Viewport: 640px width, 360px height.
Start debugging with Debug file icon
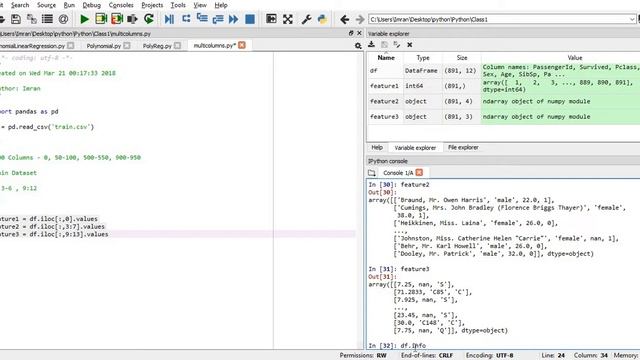[x=169, y=19]
